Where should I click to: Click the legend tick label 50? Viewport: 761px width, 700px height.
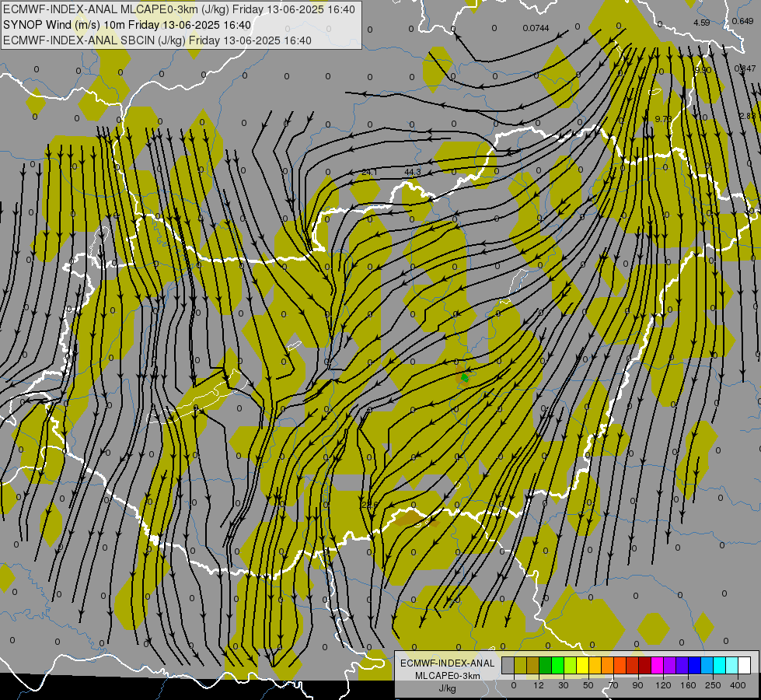point(588,685)
